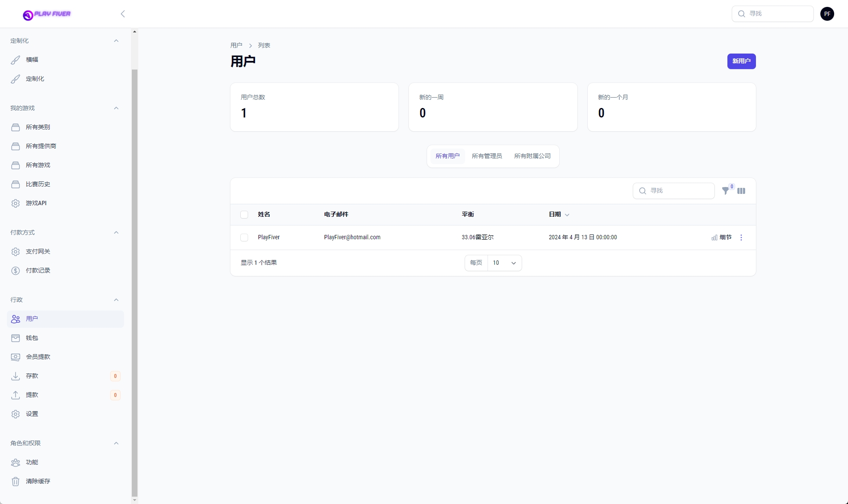The height and width of the screenshot is (504, 848).
Task: Open PlayFiver row three-dot actions menu
Action: coord(741,238)
